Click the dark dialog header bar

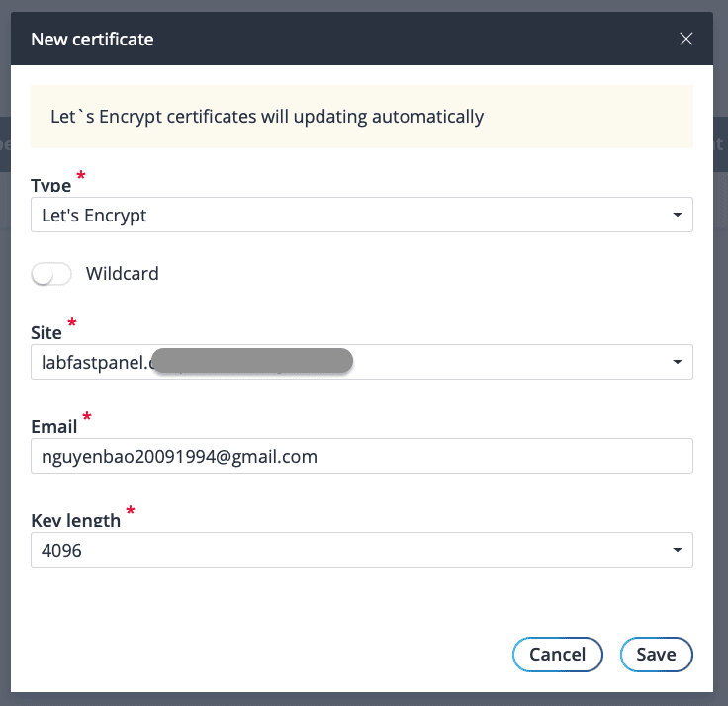coord(396,40)
